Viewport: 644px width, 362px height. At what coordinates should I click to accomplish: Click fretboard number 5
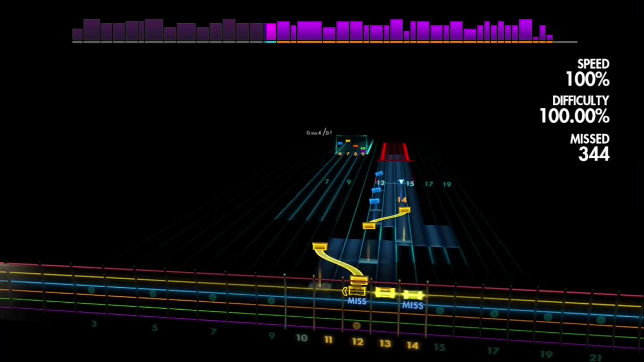tap(154, 328)
